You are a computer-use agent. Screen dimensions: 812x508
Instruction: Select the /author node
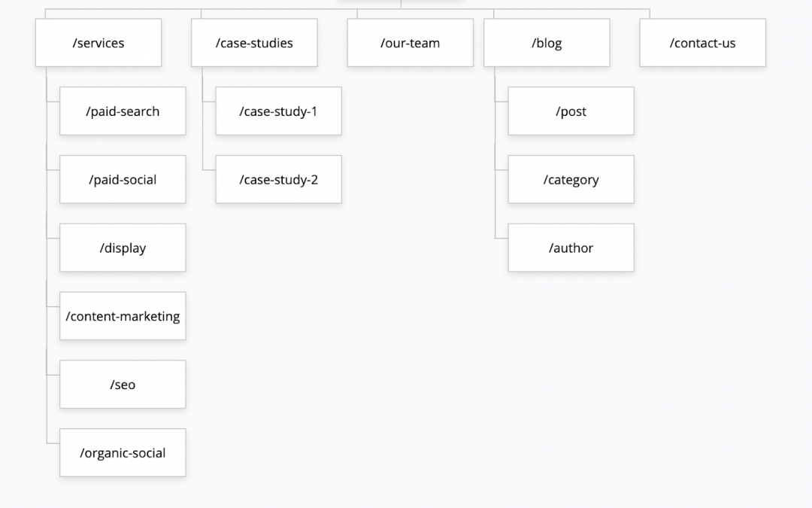[x=571, y=248]
